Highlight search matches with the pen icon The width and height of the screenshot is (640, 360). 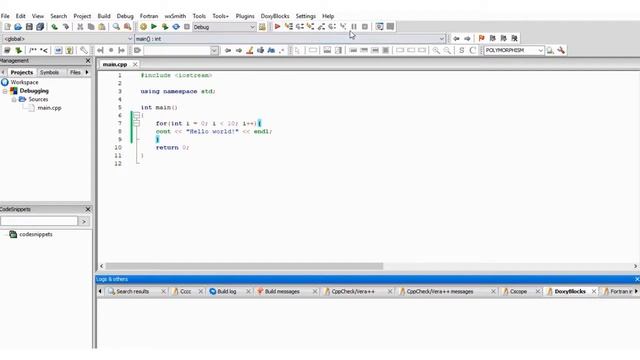point(250,50)
